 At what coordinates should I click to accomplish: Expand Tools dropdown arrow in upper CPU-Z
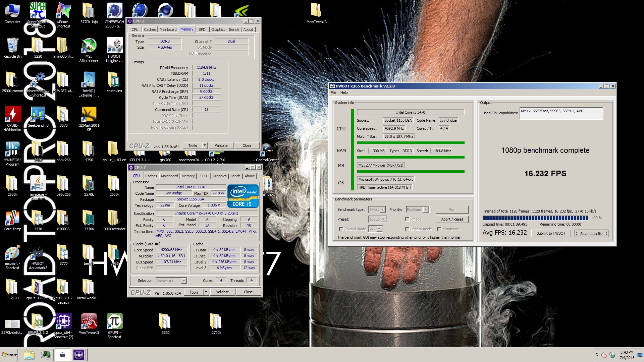coord(205,145)
